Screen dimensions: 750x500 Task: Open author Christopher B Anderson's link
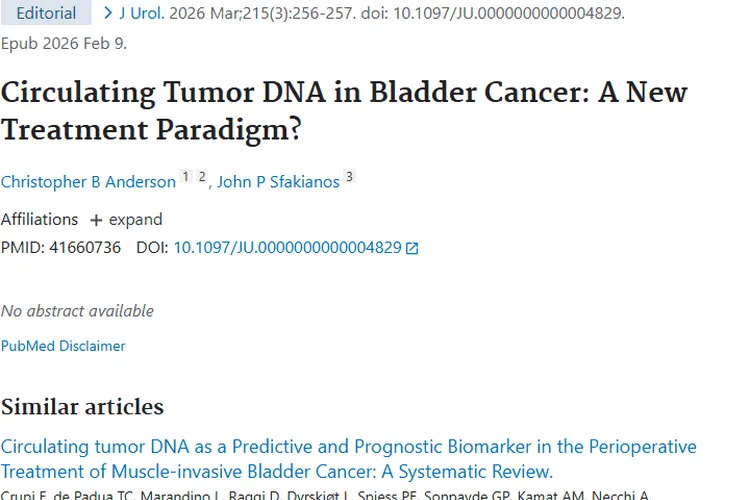(88, 182)
